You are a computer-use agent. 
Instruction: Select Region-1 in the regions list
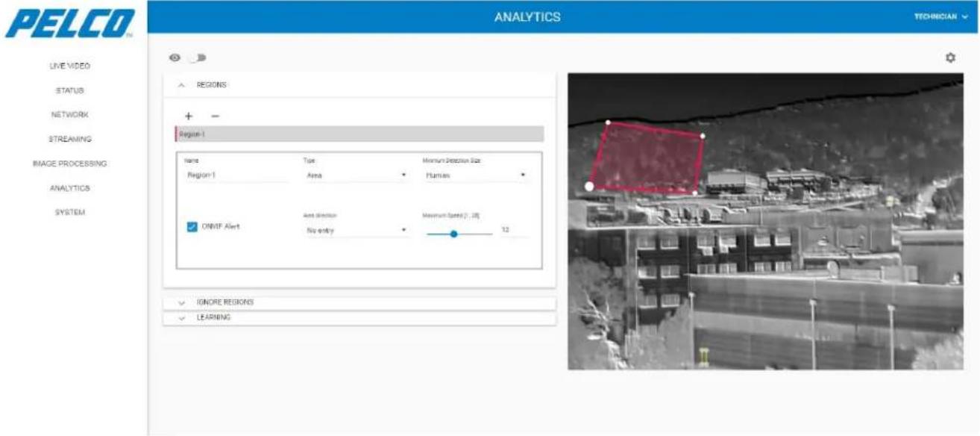pos(359,134)
